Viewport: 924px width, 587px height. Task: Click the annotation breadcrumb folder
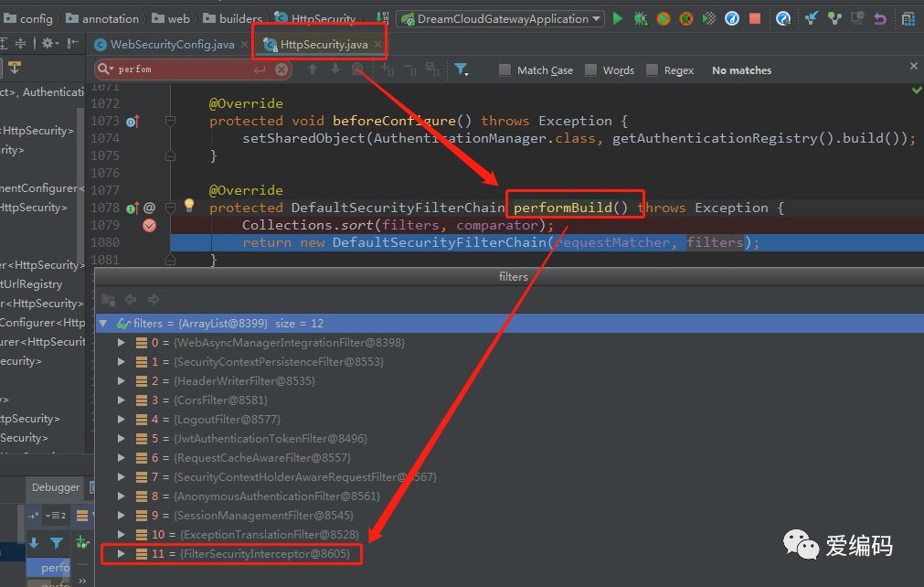pos(102,18)
